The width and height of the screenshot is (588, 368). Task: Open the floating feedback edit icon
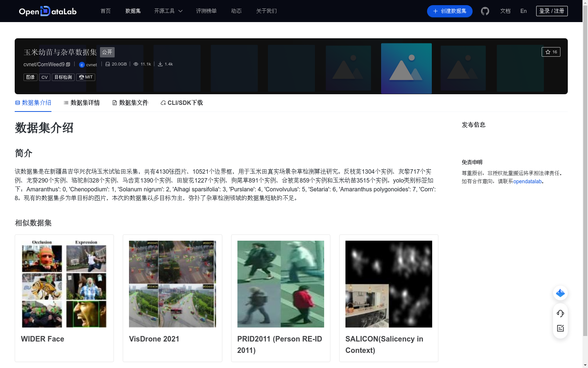560,329
